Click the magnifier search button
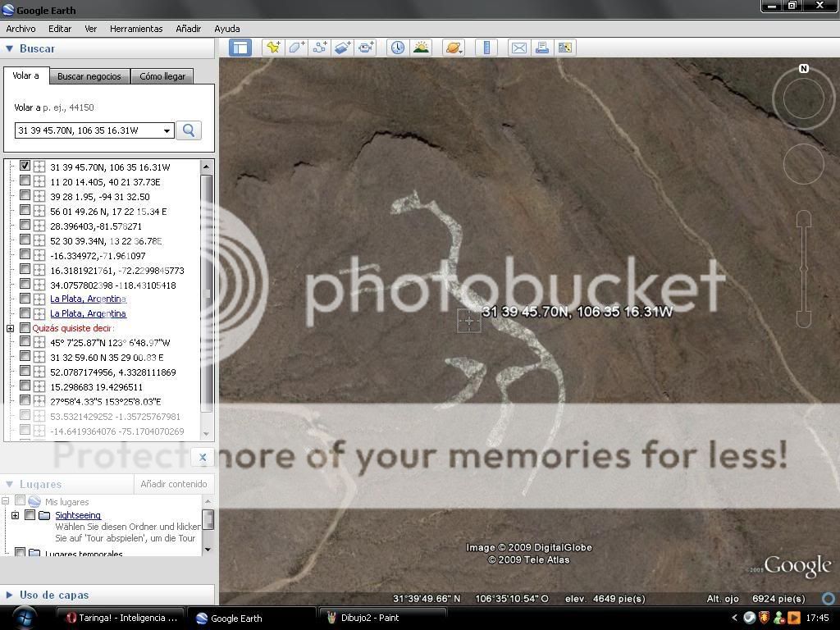The width and height of the screenshot is (840, 630). tap(189, 130)
